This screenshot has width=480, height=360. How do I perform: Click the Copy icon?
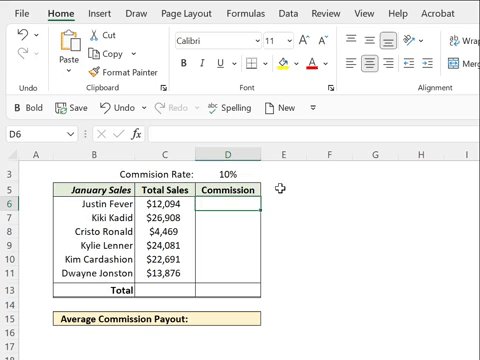94,54
